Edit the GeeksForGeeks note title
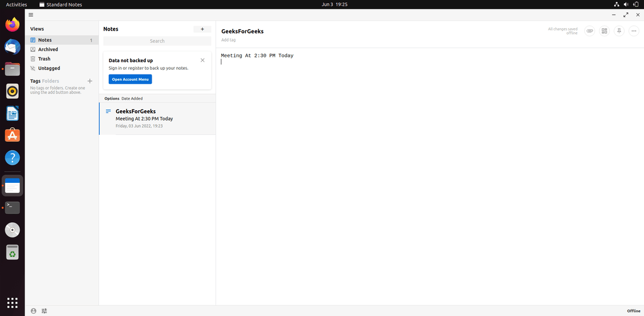The height and width of the screenshot is (316, 644). [242, 31]
